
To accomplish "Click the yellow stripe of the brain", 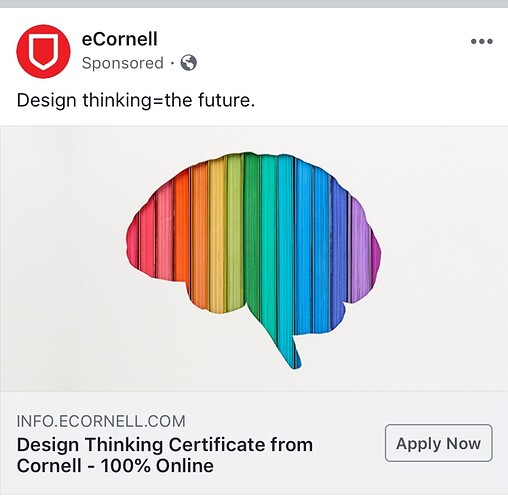I will [x=217, y=233].
